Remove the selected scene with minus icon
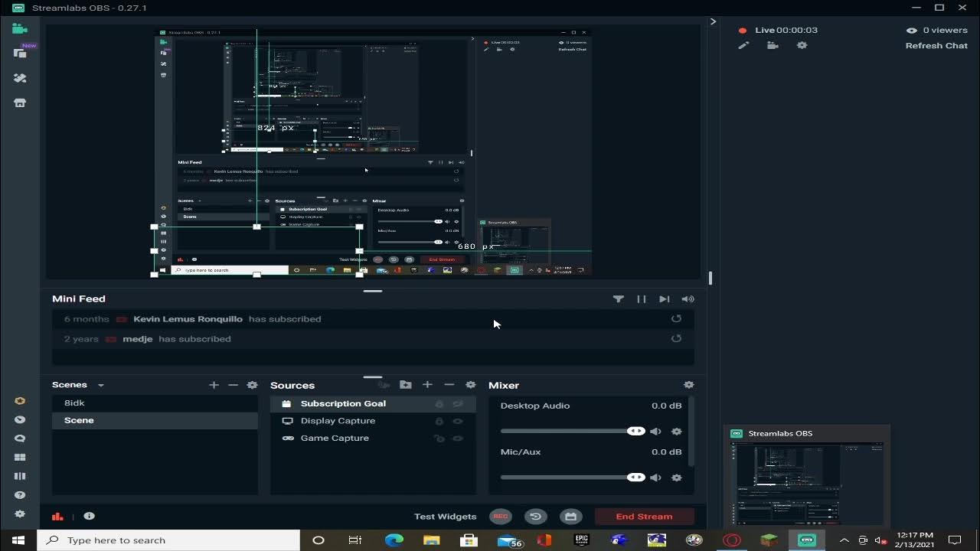 tap(233, 385)
